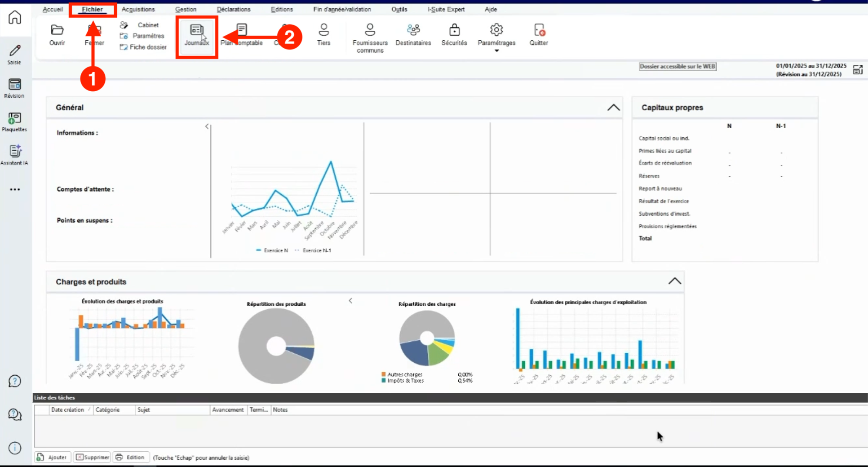Show more sidebar options (three dots)
Viewport: 868px width, 467px height.
coord(15,189)
